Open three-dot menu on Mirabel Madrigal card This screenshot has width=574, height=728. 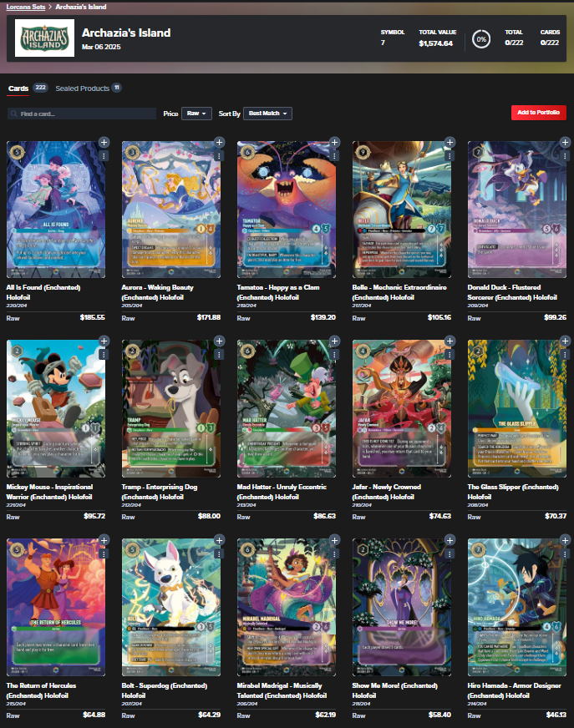pos(335,554)
